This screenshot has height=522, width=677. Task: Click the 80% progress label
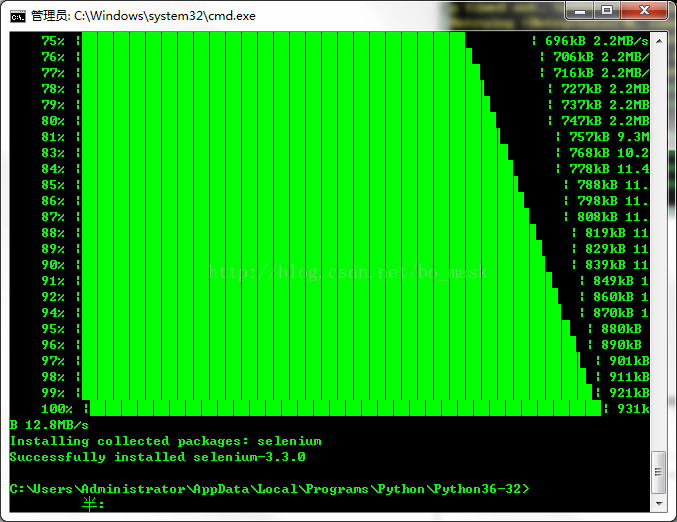(53, 120)
